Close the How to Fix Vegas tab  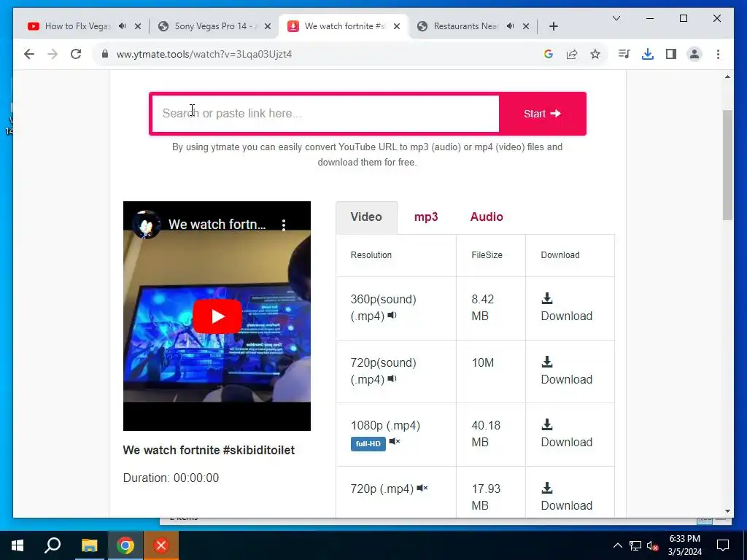[x=138, y=26]
